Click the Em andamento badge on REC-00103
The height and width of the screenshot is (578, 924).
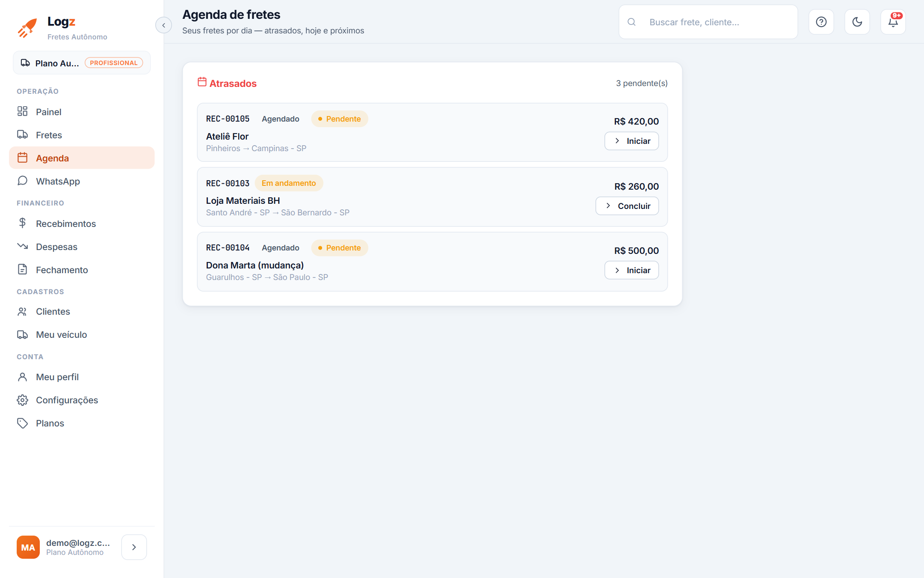pyautogui.click(x=289, y=183)
